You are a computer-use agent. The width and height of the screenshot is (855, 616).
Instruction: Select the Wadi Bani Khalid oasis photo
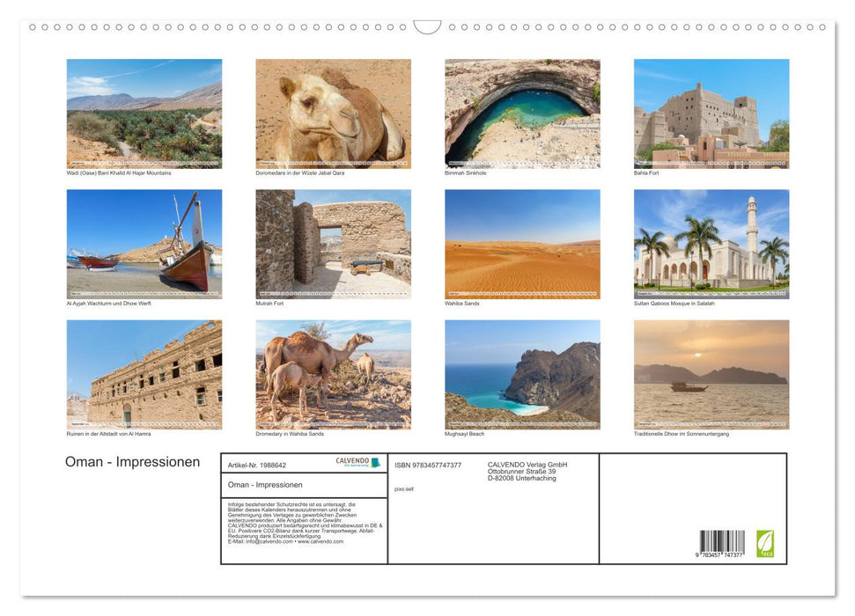144,114
